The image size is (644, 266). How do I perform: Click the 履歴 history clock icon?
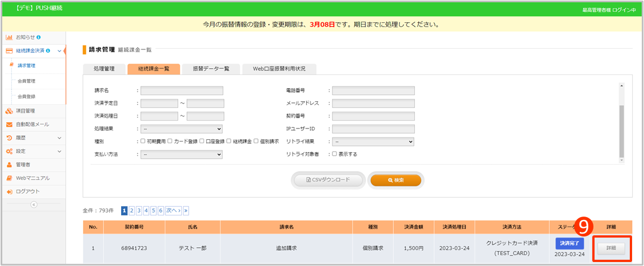9,138
